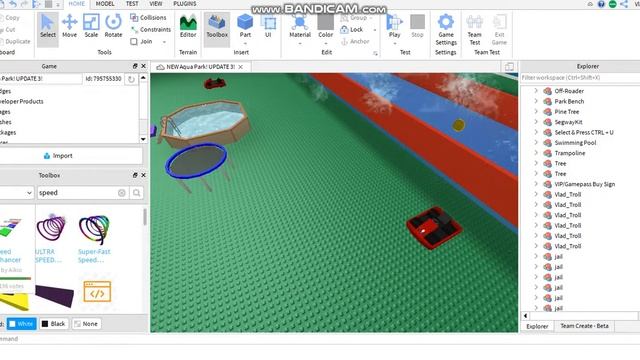Click Copy in the clipboard group

click(10, 18)
